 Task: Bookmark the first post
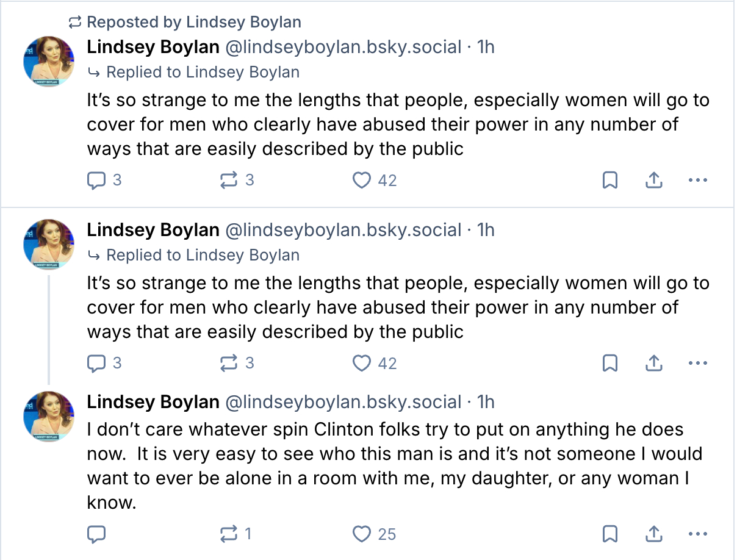pyautogui.click(x=609, y=180)
